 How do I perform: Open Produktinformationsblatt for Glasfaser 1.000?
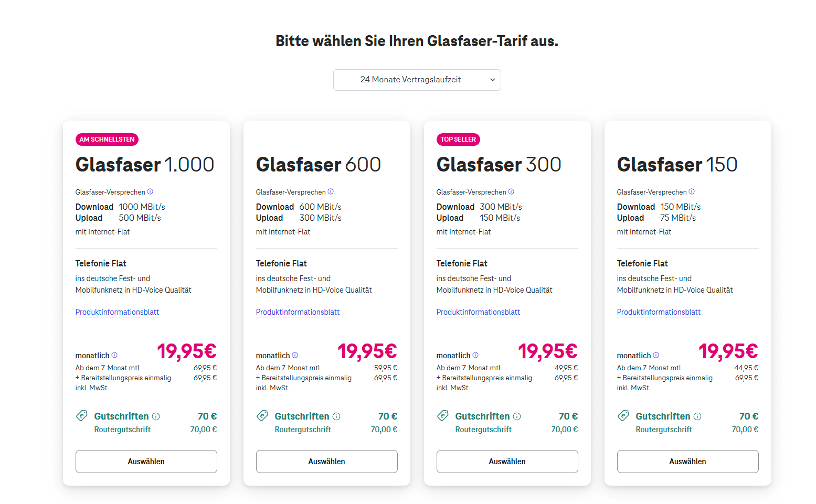click(118, 312)
